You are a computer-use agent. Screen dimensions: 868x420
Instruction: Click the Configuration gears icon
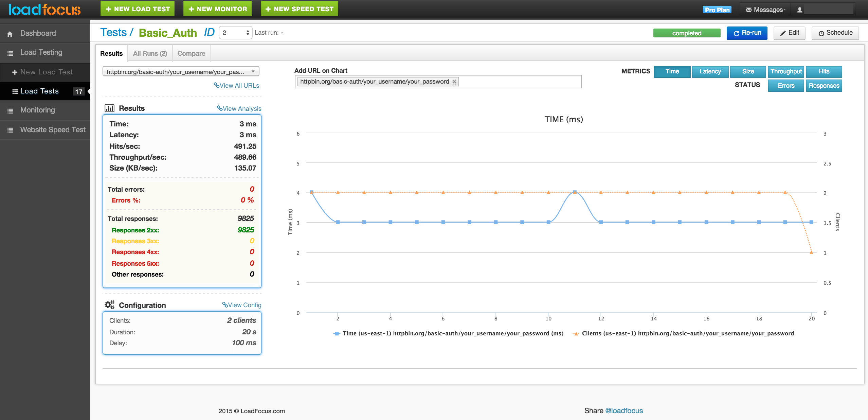pos(109,305)
